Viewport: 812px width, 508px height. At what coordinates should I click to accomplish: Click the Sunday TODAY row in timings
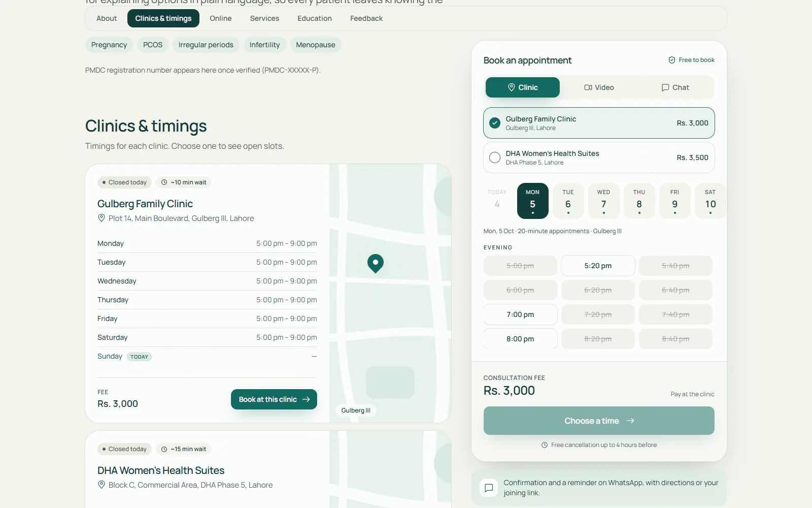(x=207, y=356)
